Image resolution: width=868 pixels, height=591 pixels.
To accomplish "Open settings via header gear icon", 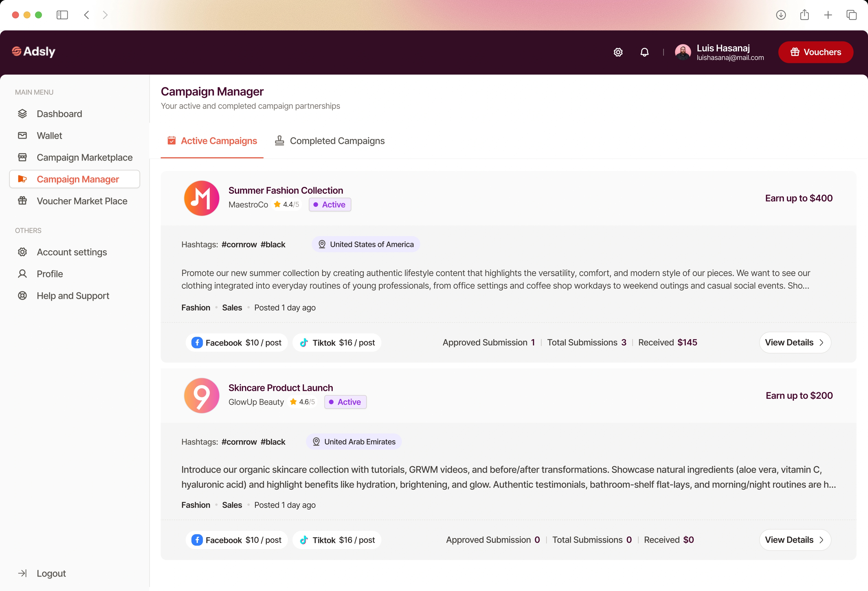I will coord(618,52).
